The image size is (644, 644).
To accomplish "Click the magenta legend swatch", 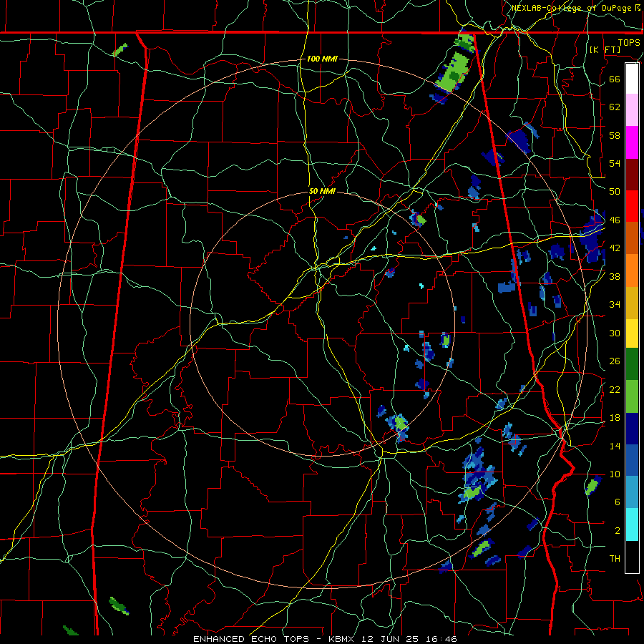I will point(632,142).
